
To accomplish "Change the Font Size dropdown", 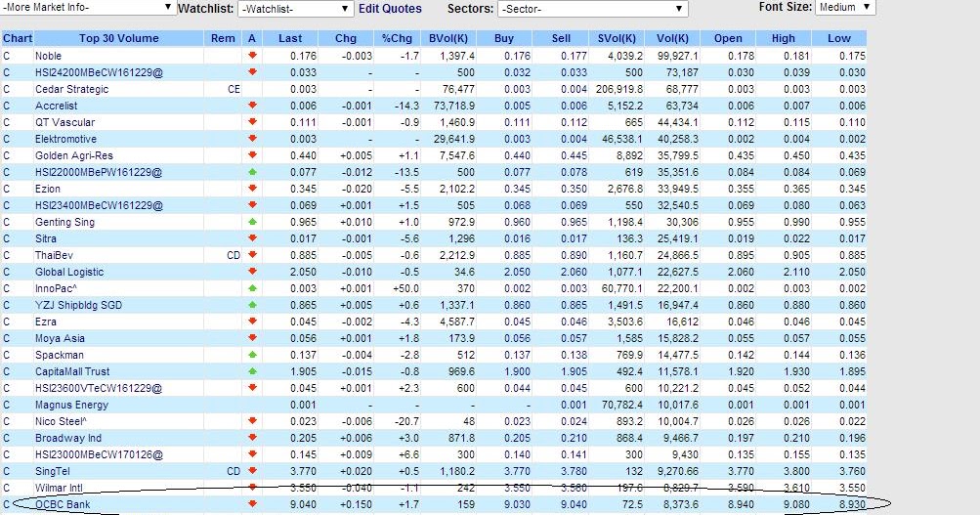I will (x=845, y=8).
